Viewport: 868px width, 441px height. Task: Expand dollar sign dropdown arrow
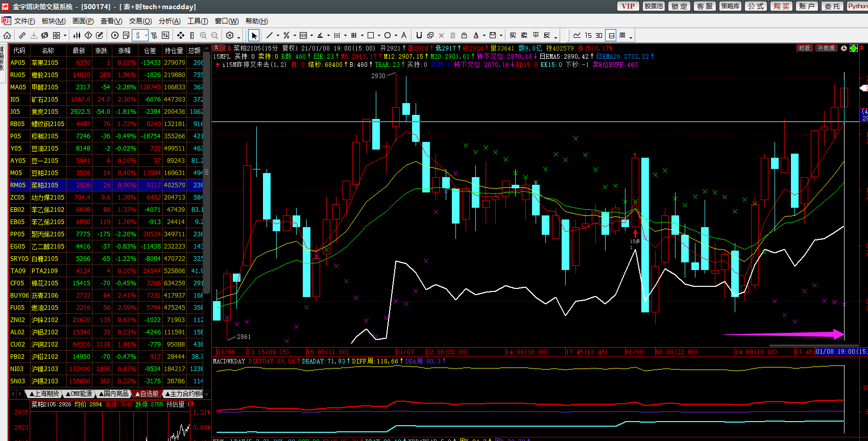pos(146,36)
